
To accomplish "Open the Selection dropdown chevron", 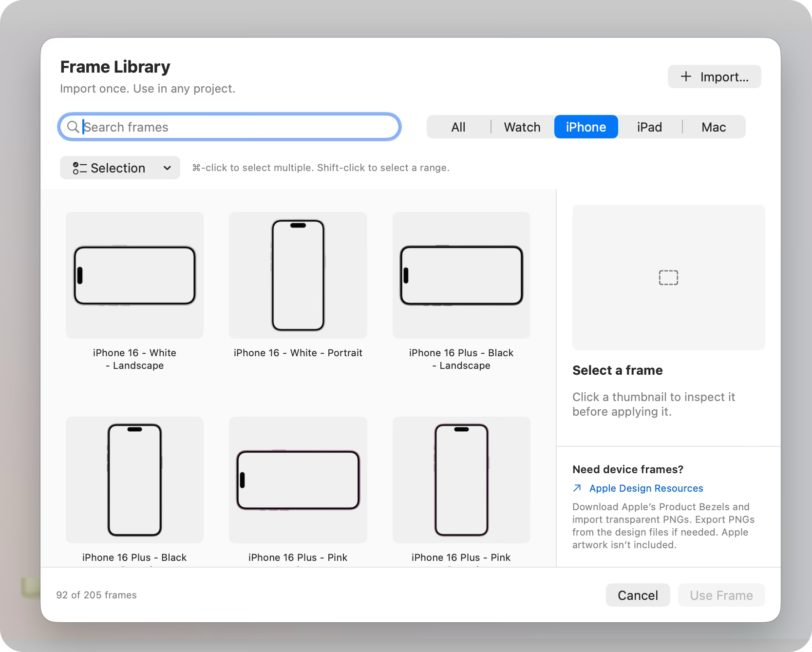I will (x=167, y=168).
